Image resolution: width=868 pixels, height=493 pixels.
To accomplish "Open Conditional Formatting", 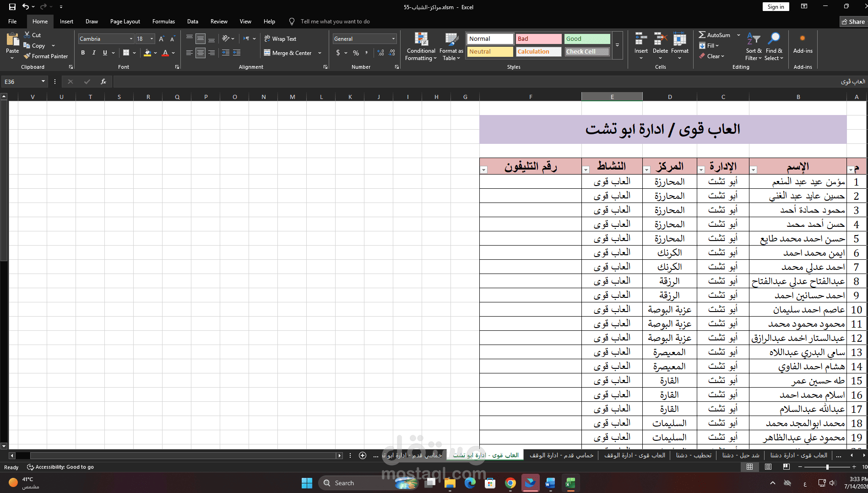I will pos(421,46).
